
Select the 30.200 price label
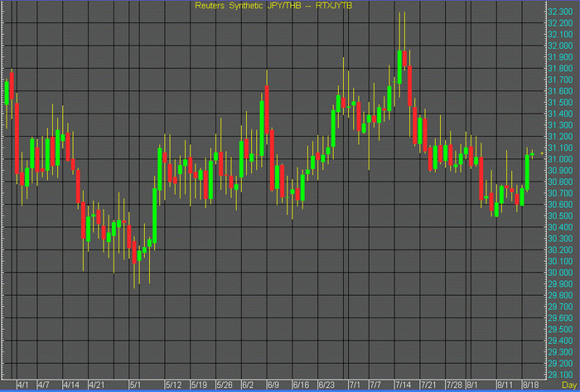click(x=560, y=250)
